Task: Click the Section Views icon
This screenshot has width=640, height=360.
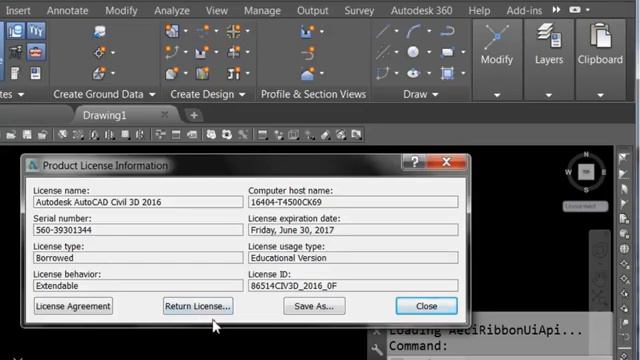Action: click(307, 74)
